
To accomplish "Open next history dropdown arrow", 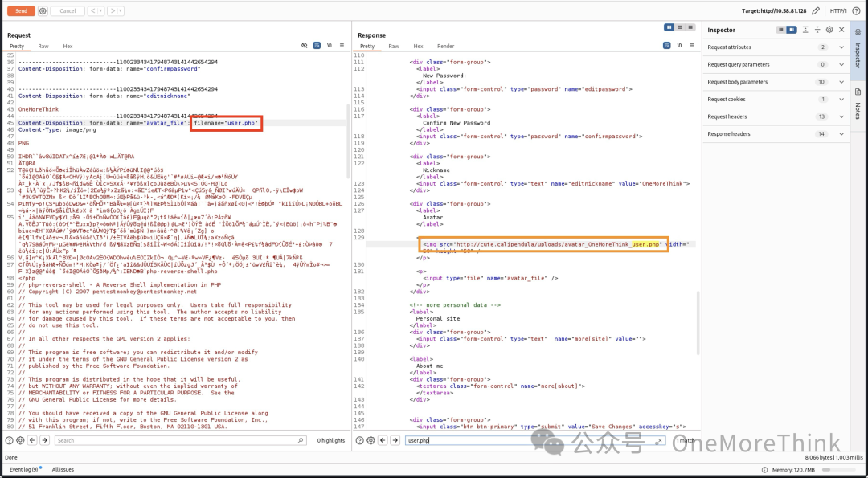I will click(121, 11).
